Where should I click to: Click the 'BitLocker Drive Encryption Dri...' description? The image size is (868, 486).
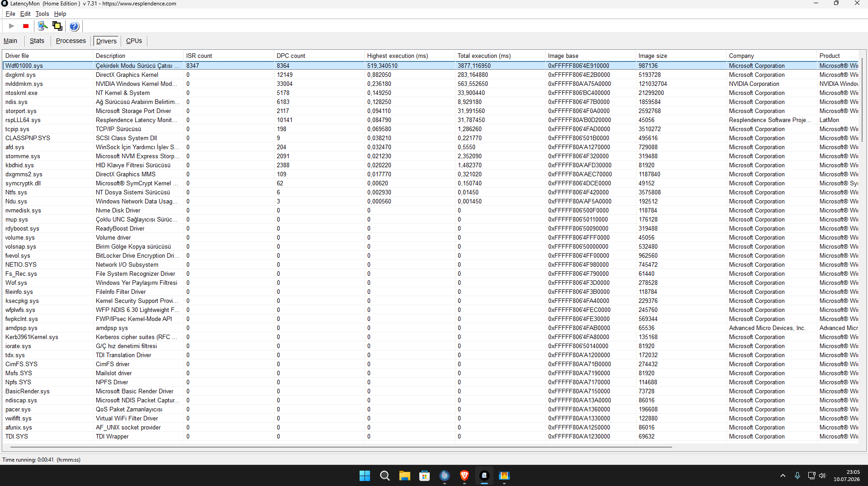tap(138, 255)
